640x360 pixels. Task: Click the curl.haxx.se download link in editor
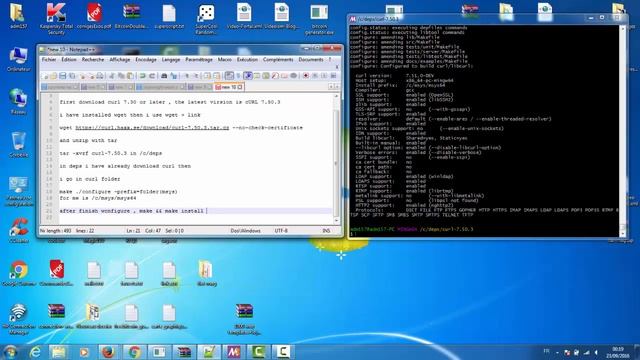(x=152, y=128)
